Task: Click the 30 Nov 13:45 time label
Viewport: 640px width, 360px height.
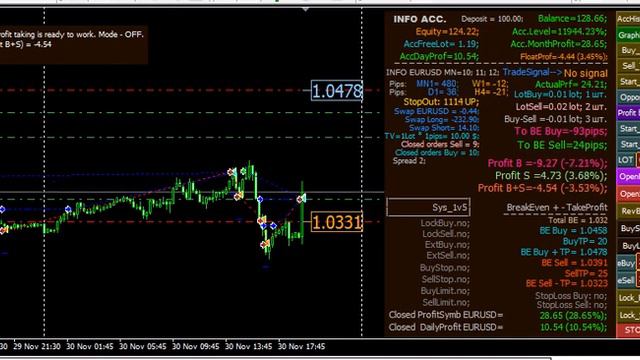Action: point(249,347)
